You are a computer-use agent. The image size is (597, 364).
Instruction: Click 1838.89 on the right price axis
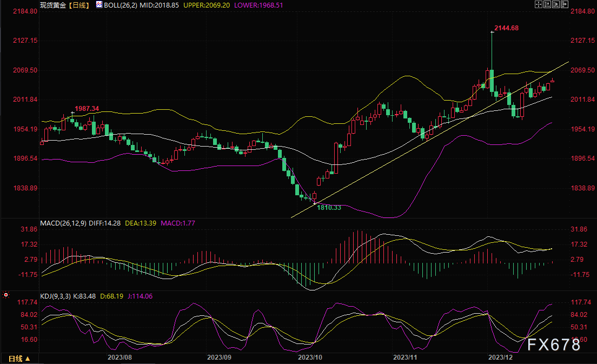tap(582, 188)
